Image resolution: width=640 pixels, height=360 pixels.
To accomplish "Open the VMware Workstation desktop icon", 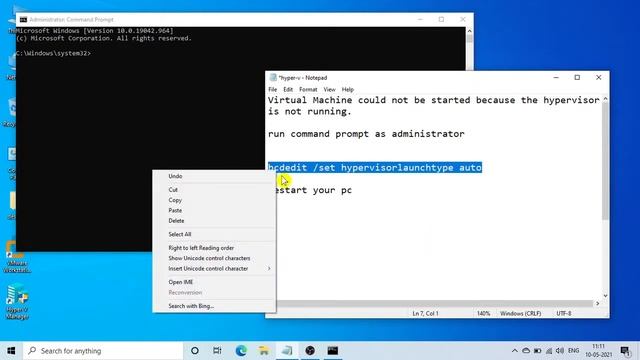I will pyautogui.click(x=17, y=257).
